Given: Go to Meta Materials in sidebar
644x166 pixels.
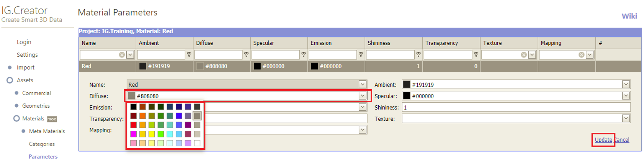Looking at the screenshot, I should [47, 131].
